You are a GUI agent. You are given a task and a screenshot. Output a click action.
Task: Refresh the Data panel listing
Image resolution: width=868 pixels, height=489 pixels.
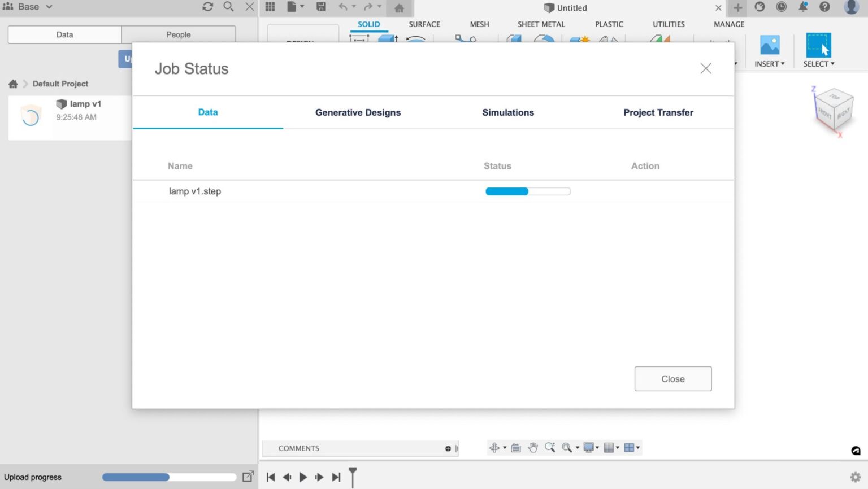coord(207,7)
